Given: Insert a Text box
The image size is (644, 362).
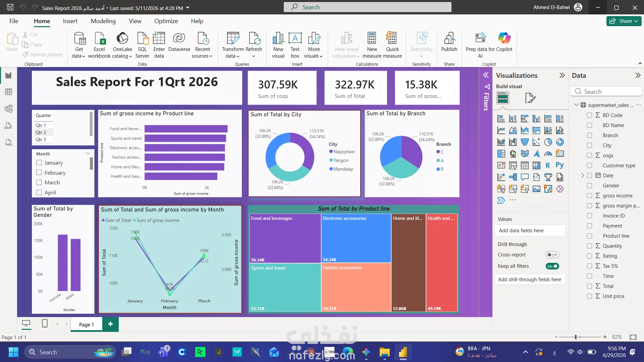Looking at the screenshot, I should coord(295,45).
